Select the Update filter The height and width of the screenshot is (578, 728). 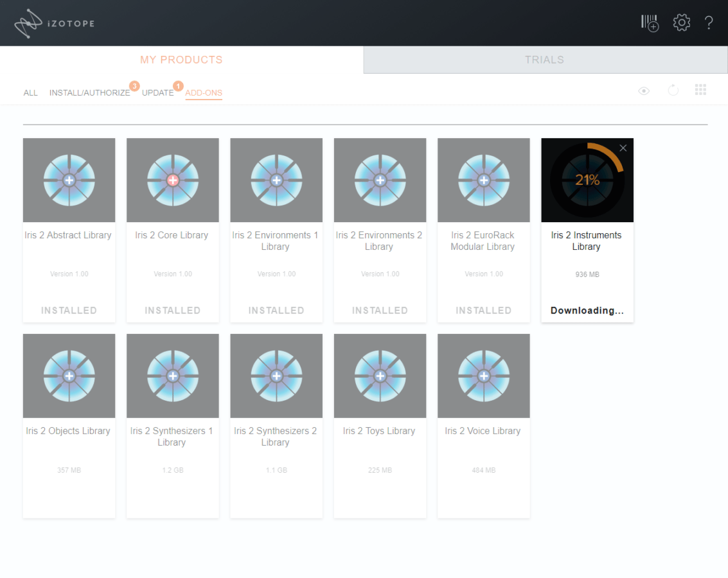point(157,93)
